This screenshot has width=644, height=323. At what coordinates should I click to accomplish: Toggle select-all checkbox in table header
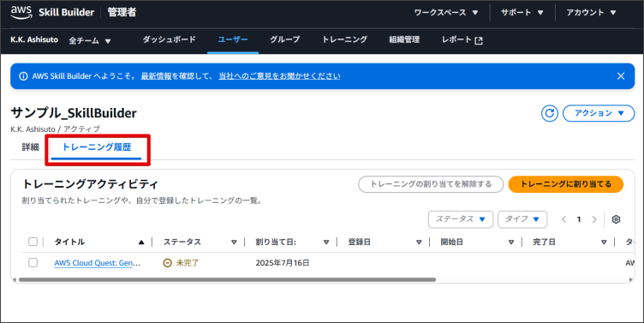coord(33,242)
